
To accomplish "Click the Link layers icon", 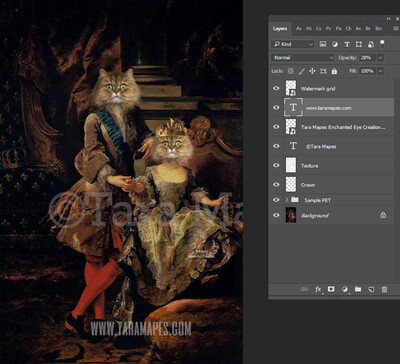I will (x=304, y=289).
